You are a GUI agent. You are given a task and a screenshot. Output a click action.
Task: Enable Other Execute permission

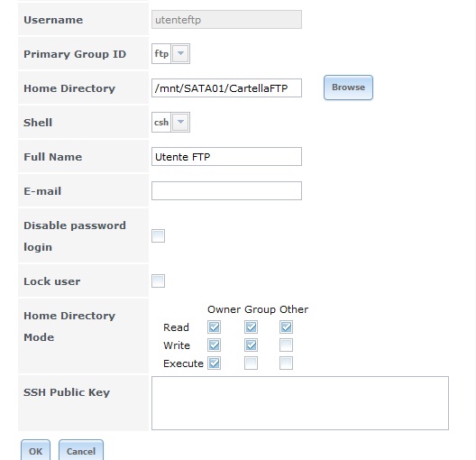click(x=286, y=363)
